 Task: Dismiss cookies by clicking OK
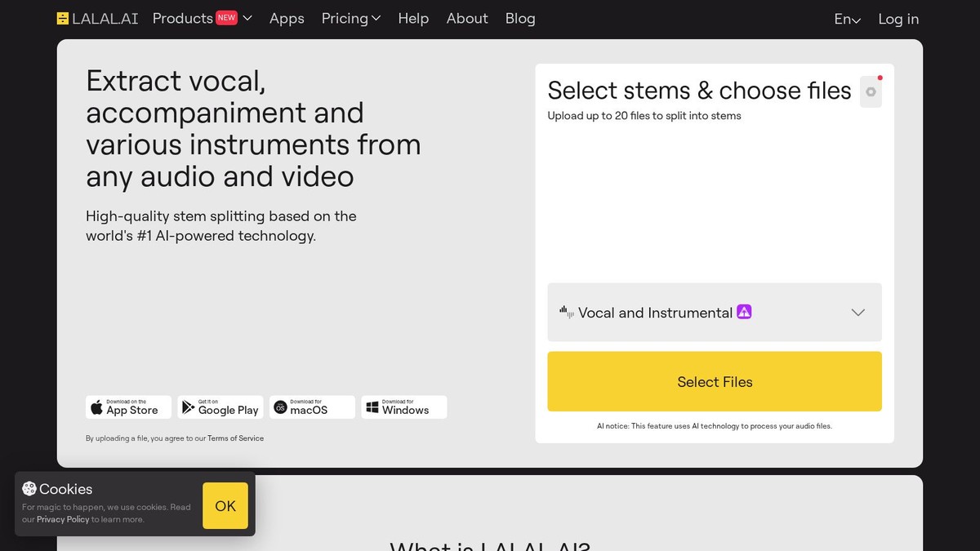pos(225,506)
